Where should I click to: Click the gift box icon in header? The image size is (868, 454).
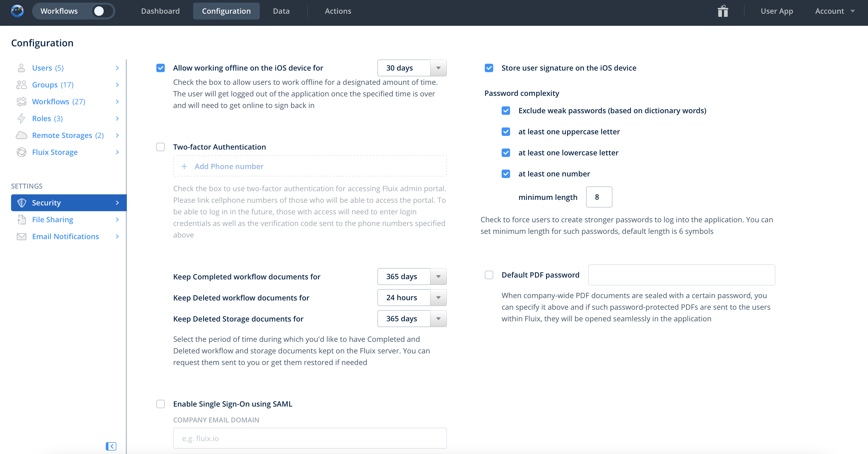point(722,11)
